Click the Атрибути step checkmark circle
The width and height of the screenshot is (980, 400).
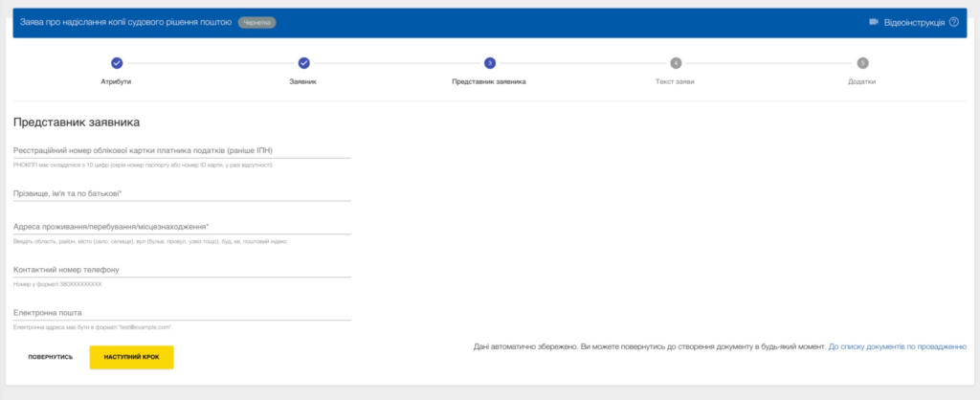116,63
